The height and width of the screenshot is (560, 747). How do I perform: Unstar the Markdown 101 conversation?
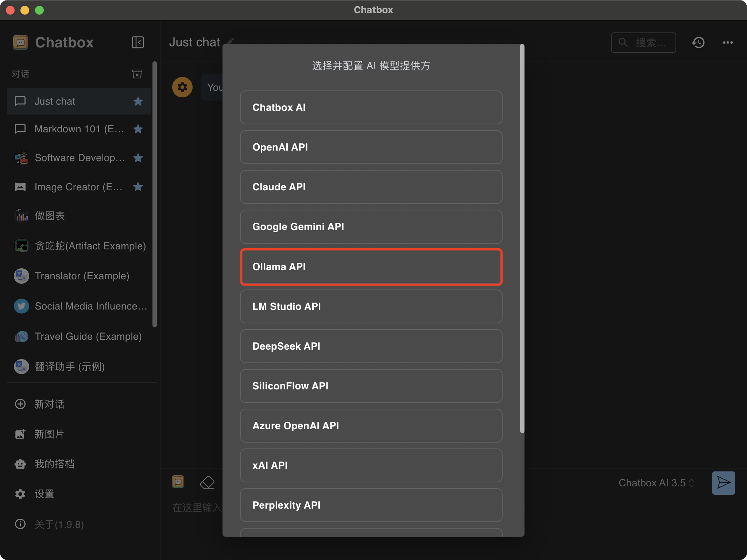tap(138, 129)
